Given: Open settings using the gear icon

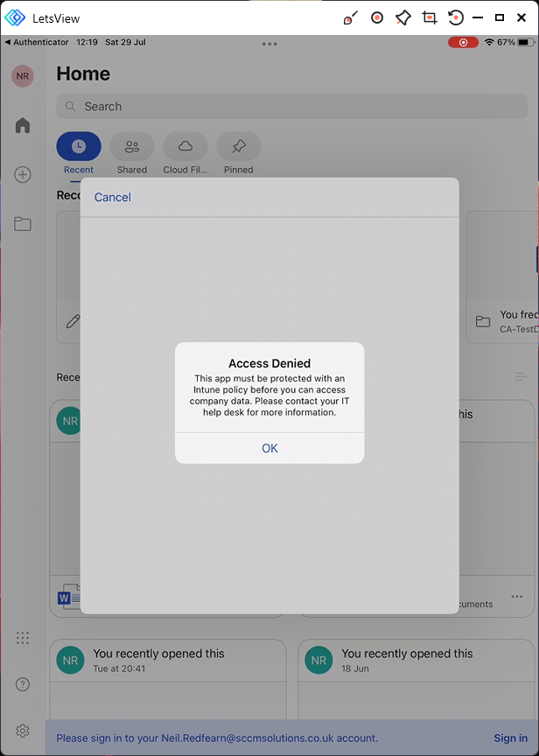Looking at the screenshot, I should pyautogui.click(x=23, y=731).
